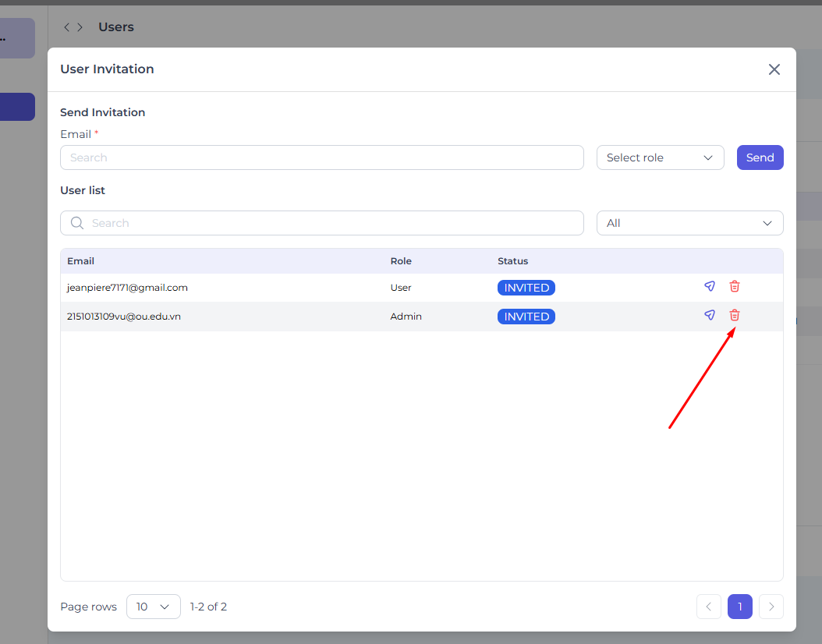The height and width of the screenshot is (644, 822).
Task: Click the Email column header
Action: 81,261
